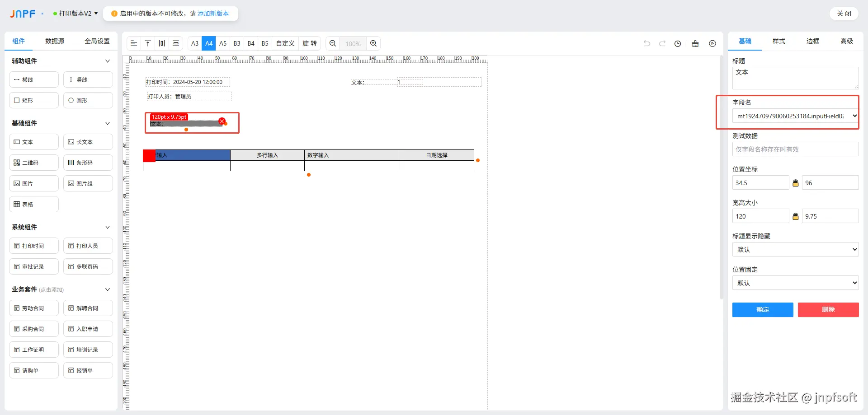
Task: Redo the last action
Action: (x=662, y=43)
